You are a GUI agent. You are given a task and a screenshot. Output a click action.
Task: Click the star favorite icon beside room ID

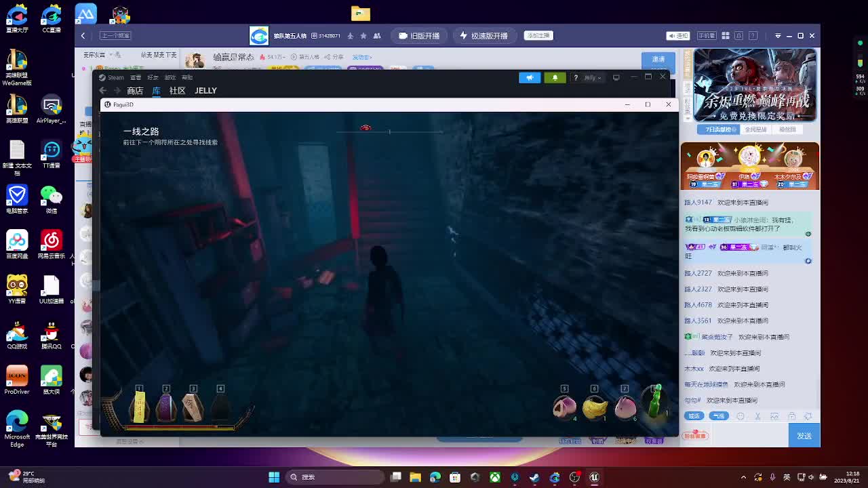click(363, 36)
